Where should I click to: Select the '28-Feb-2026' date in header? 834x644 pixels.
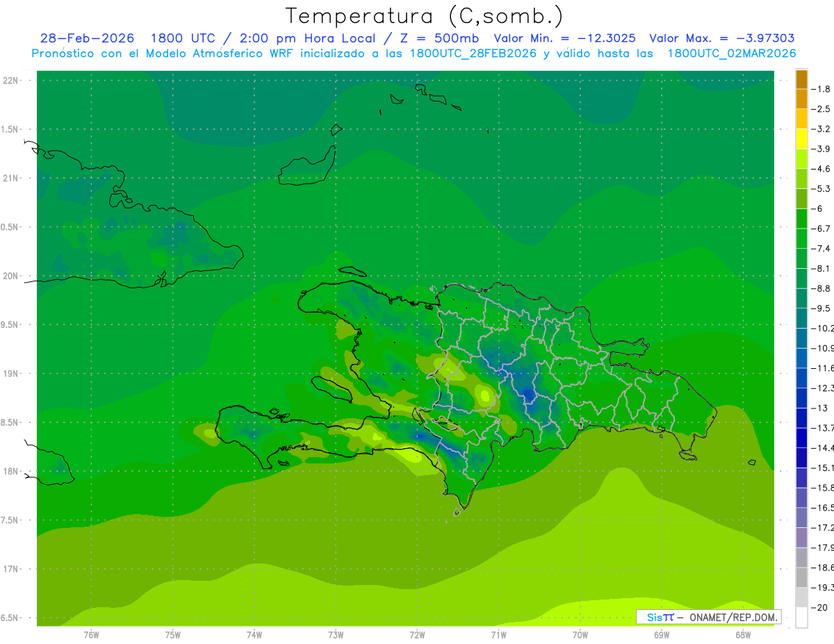tap(88, 38)
